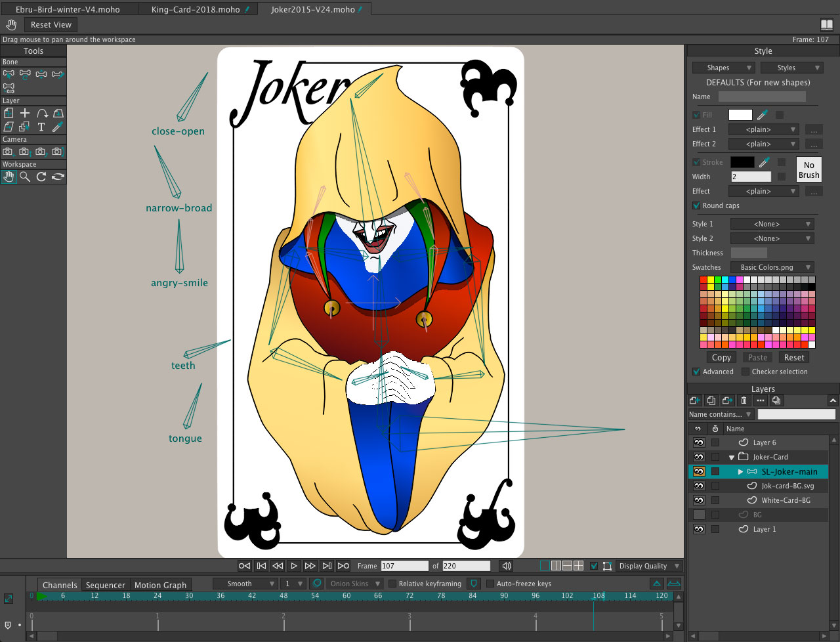Select the Text layer tool

click(41, 127)
